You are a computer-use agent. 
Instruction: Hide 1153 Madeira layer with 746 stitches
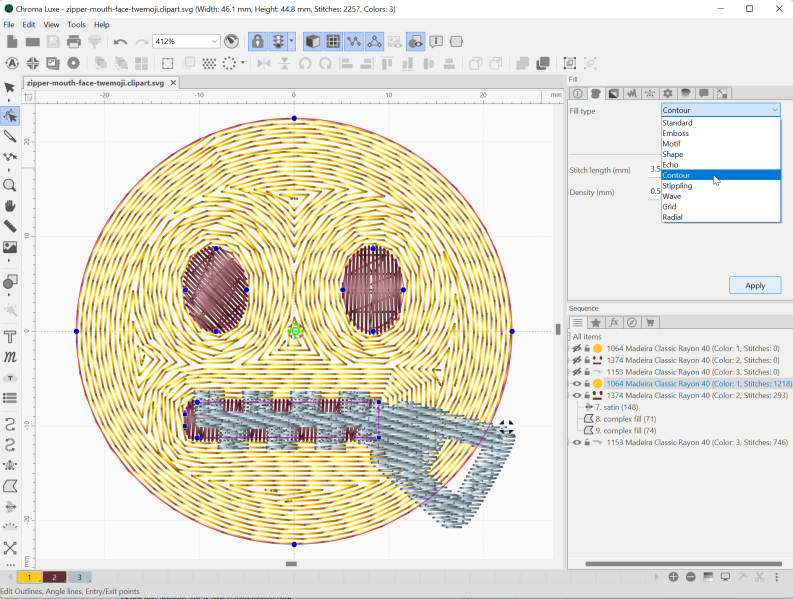coord(576,442)
